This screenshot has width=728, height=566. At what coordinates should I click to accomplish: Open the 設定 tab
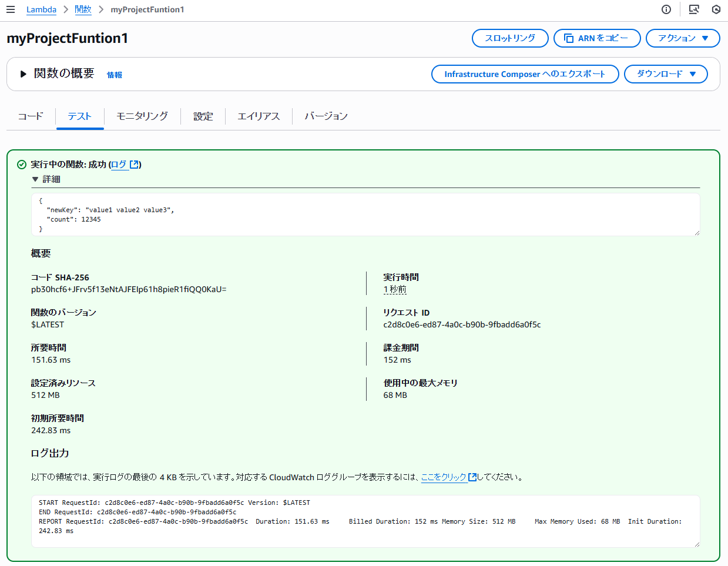(x=203, y=116)
